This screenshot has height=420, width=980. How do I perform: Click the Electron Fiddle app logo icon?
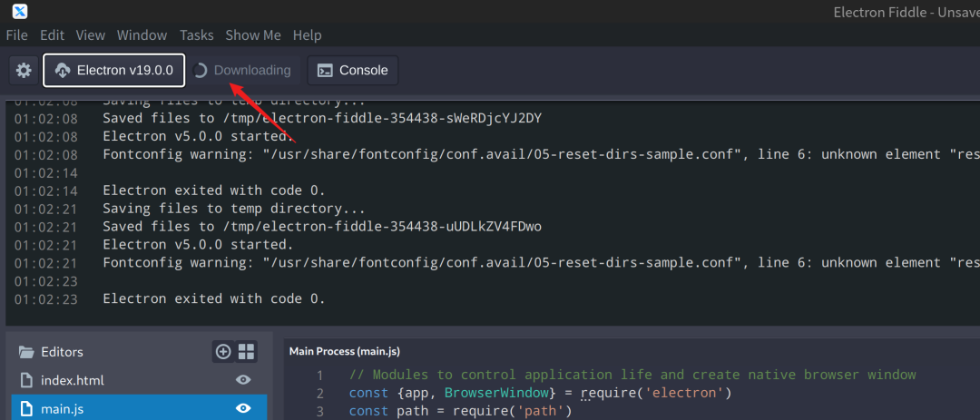(20, 11)
